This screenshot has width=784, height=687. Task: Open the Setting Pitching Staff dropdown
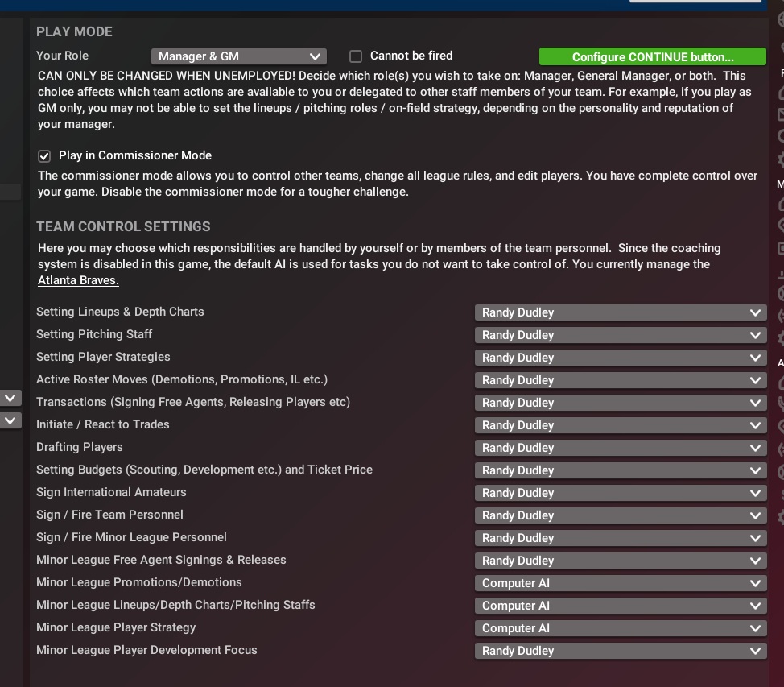(620, 335)
